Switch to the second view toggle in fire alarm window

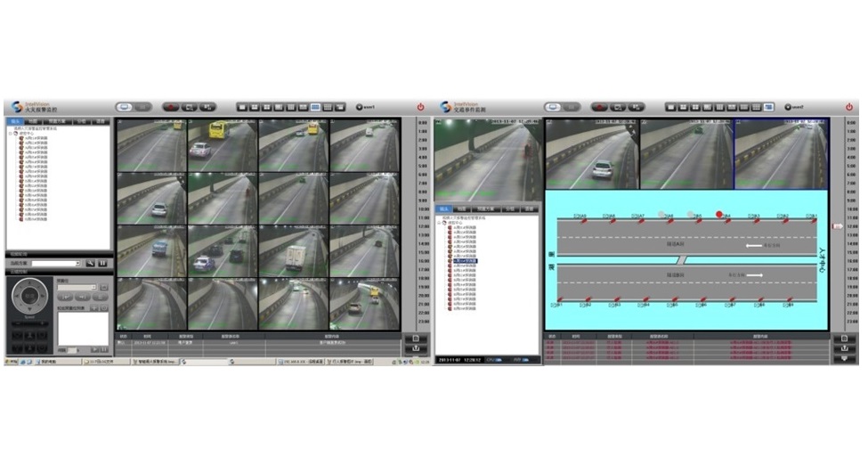[x=142, y=107]
